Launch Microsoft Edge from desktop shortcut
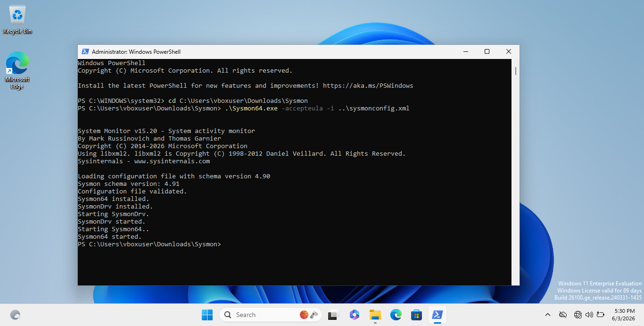This screenshot has height=326, width=644. click(17, 70)
